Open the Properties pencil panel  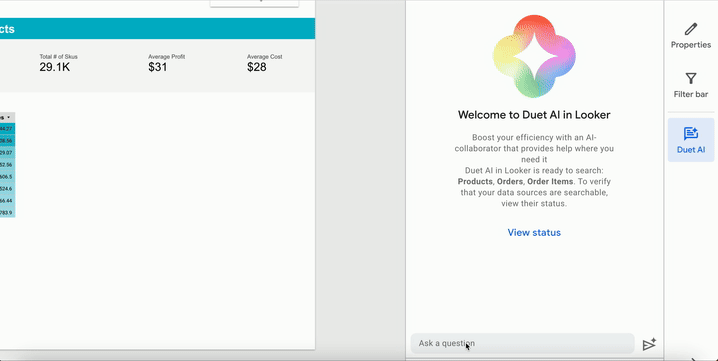(691, 36)
